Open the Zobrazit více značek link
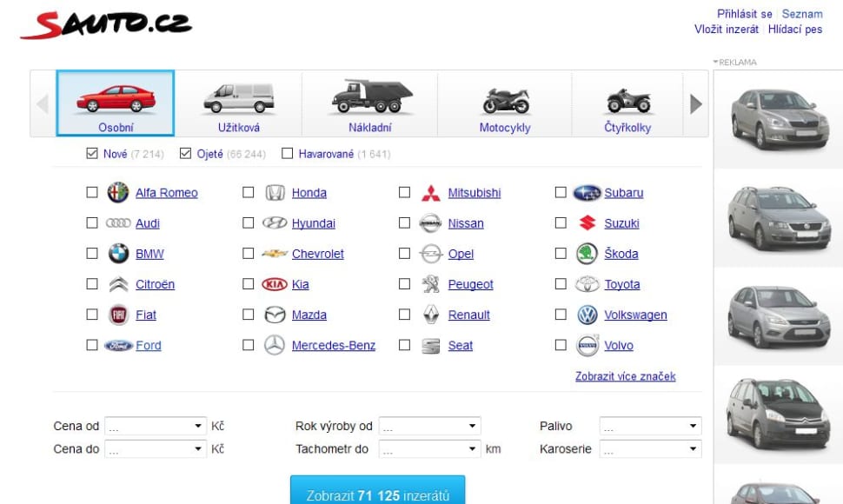 coord(625,376)
